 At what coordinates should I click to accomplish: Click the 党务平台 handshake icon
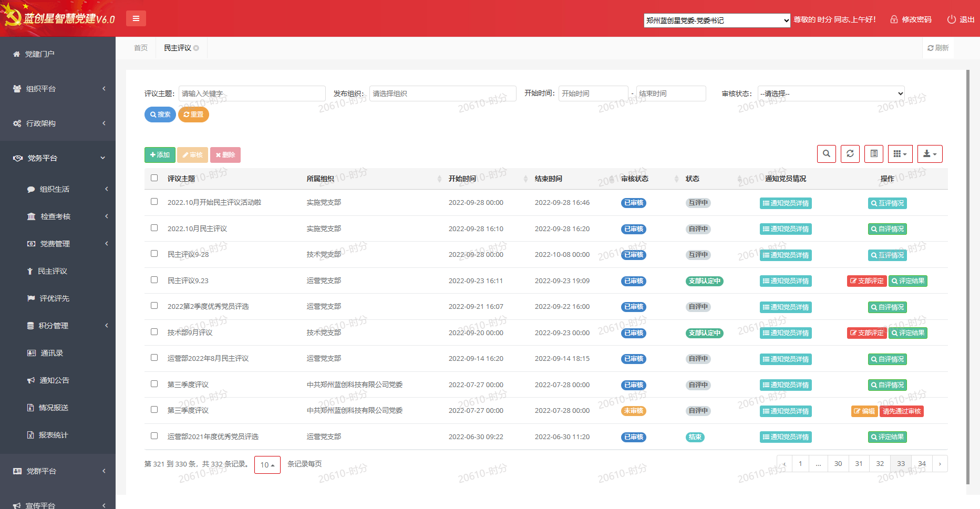[x=18, y=158]
